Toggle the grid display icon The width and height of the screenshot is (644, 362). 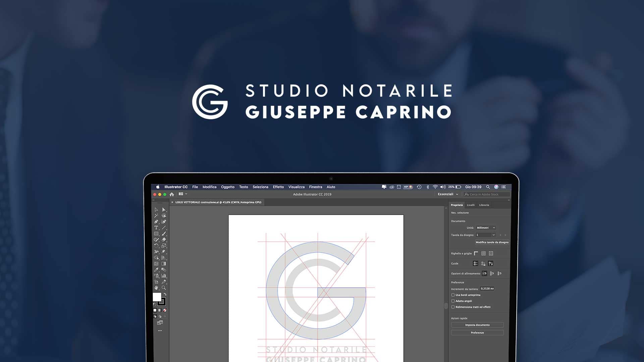(x=483, y=253)
